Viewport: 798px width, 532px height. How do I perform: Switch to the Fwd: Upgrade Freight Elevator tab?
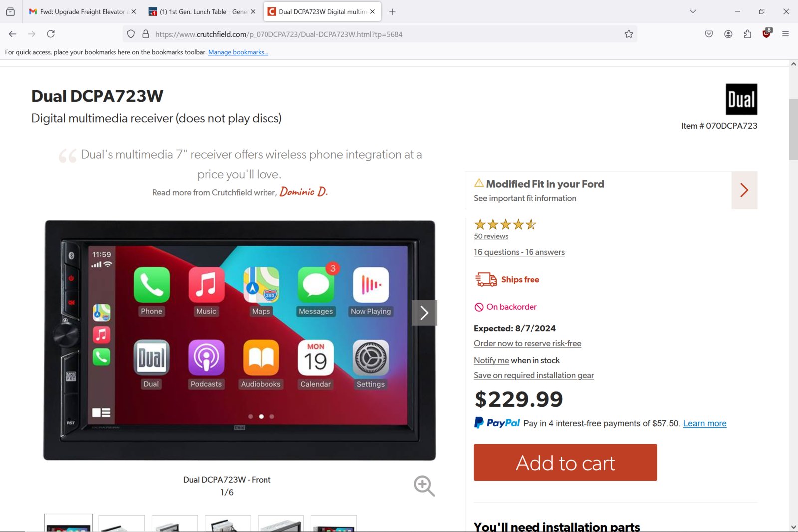click(81, 12)
